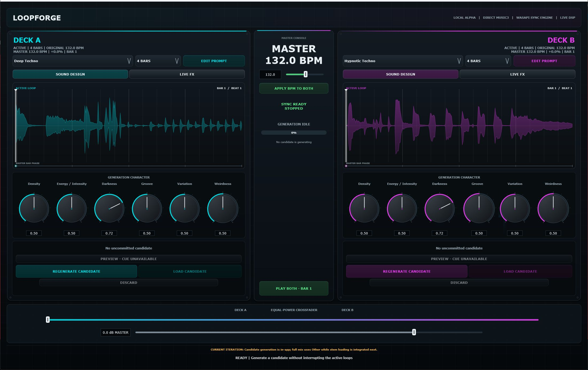Viewport: 588px width, 370px height.
Task: Click Deck A REGENERATE CANDIDATE button
Action: tap(76, 271)
